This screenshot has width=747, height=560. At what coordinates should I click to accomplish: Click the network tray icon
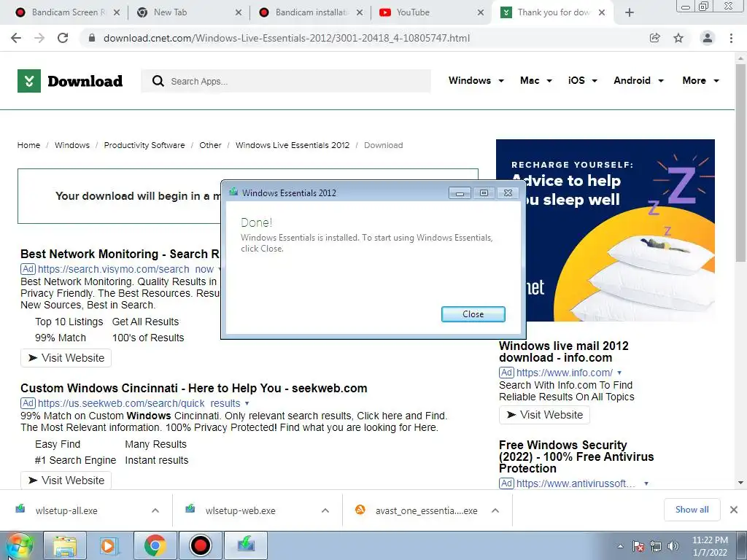656,546
